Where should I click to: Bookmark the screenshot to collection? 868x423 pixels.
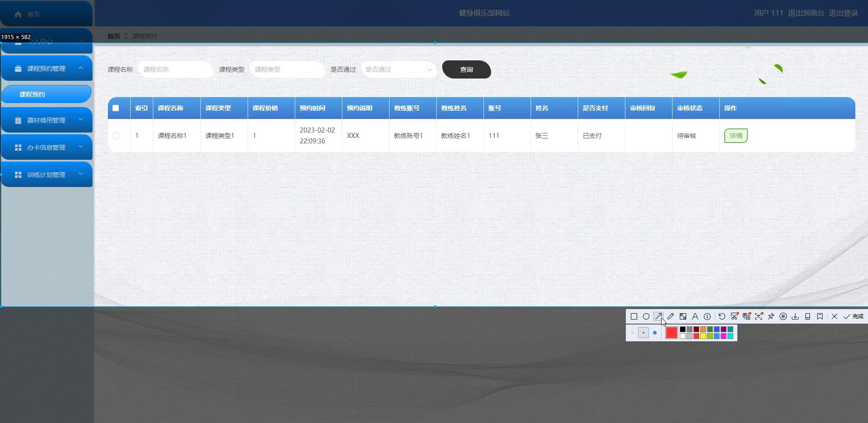tap(820, 316)
